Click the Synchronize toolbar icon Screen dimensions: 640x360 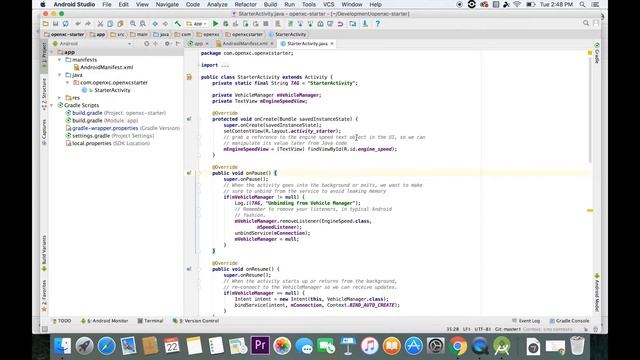(65, 24)
